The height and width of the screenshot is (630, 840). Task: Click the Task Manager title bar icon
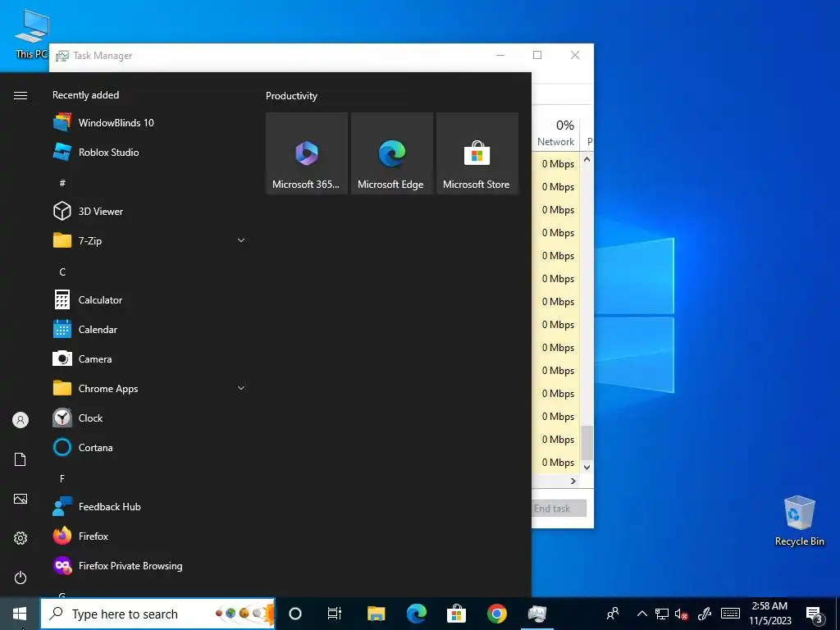(62, 56)
